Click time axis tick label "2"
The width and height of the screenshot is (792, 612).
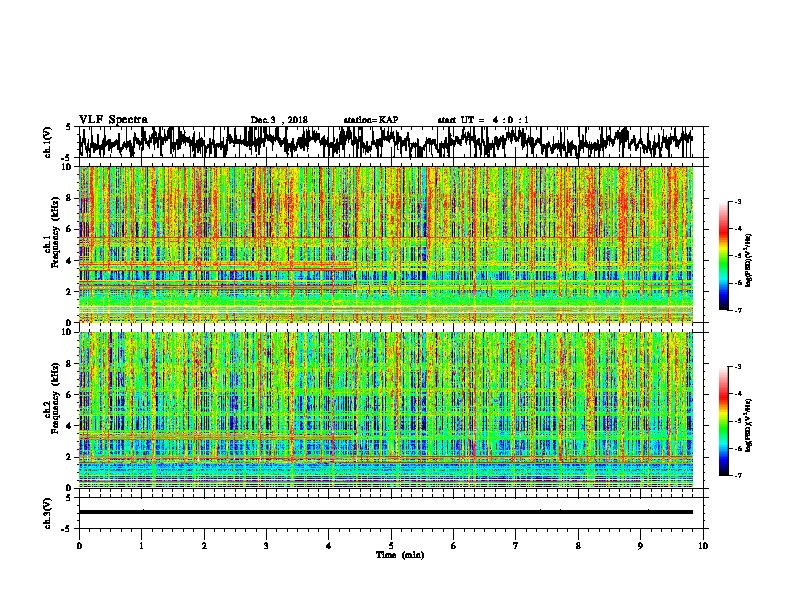pos(204,546)
